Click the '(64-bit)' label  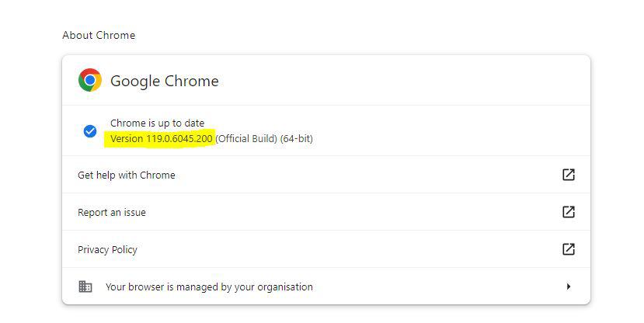297,138
